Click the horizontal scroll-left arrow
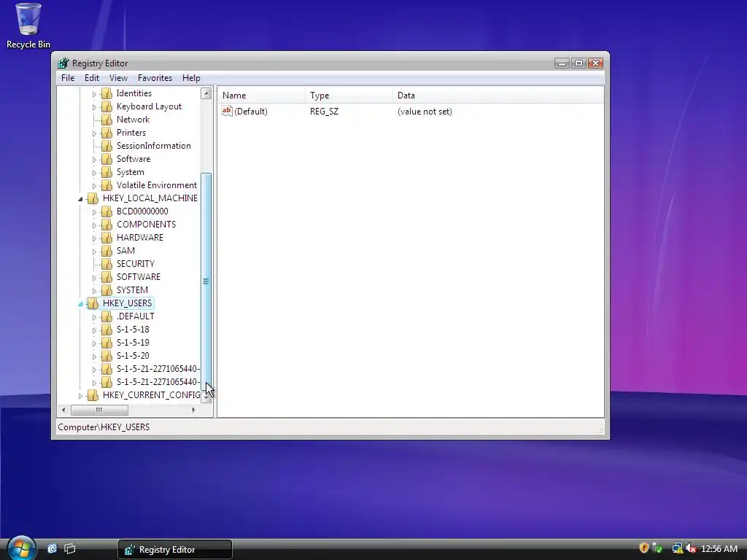 pos(63,410)
